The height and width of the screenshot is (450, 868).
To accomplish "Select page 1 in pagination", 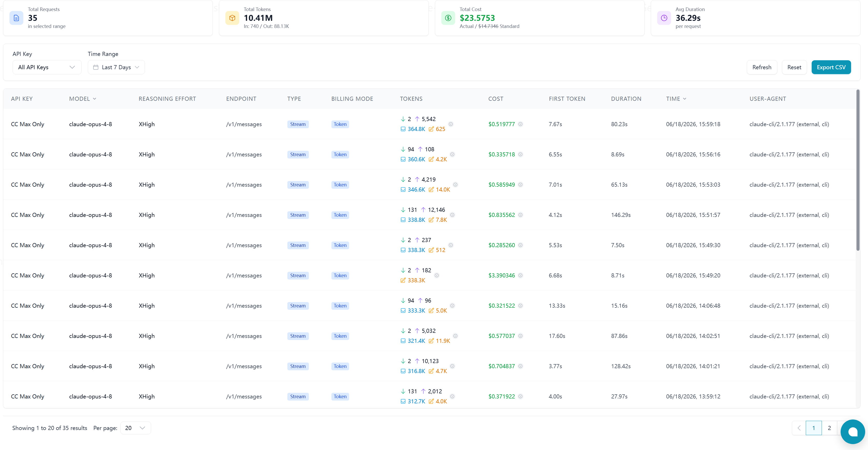I will pos(813,428).
